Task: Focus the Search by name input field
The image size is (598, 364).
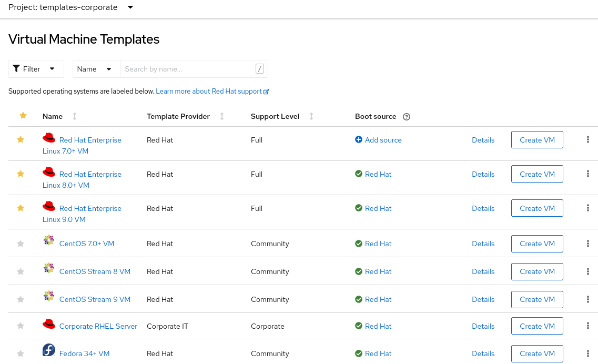Action: (188, 69)
